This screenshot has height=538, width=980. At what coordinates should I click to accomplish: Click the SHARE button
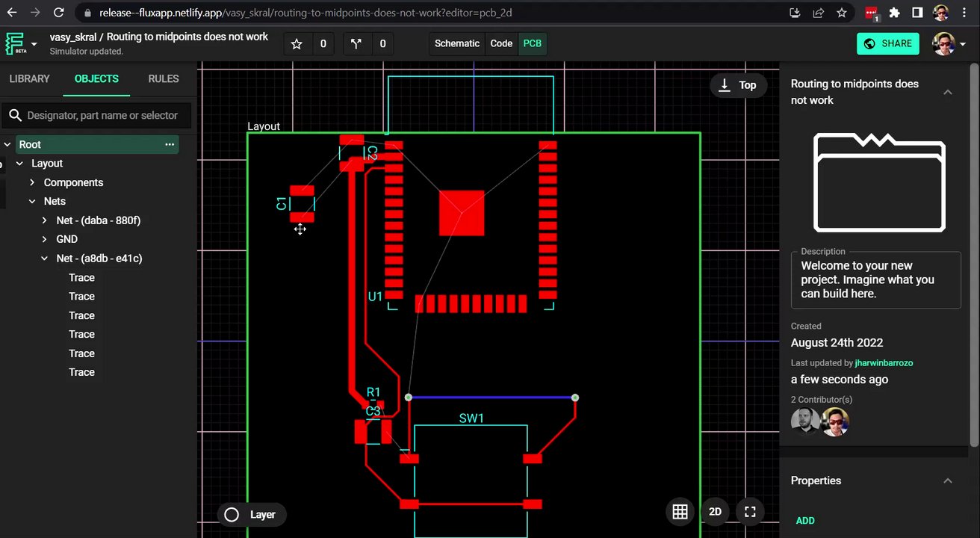tap(887, 43)
